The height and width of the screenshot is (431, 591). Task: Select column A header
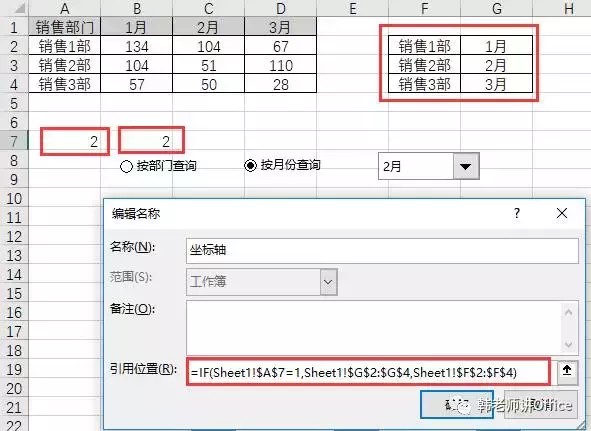point(64,8)
